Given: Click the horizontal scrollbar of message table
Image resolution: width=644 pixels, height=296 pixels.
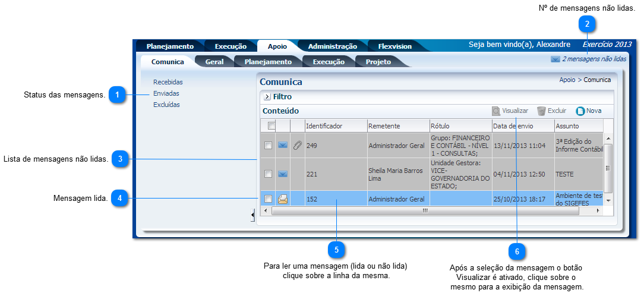Looking at the screenshot, I should (x=425, y=210).
